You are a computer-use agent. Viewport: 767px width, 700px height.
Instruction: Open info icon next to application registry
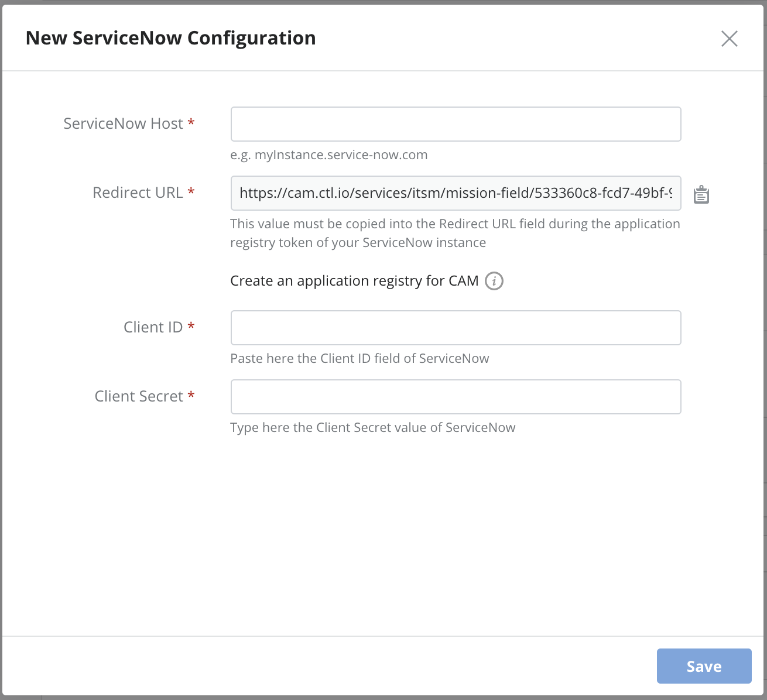point(494,281)
